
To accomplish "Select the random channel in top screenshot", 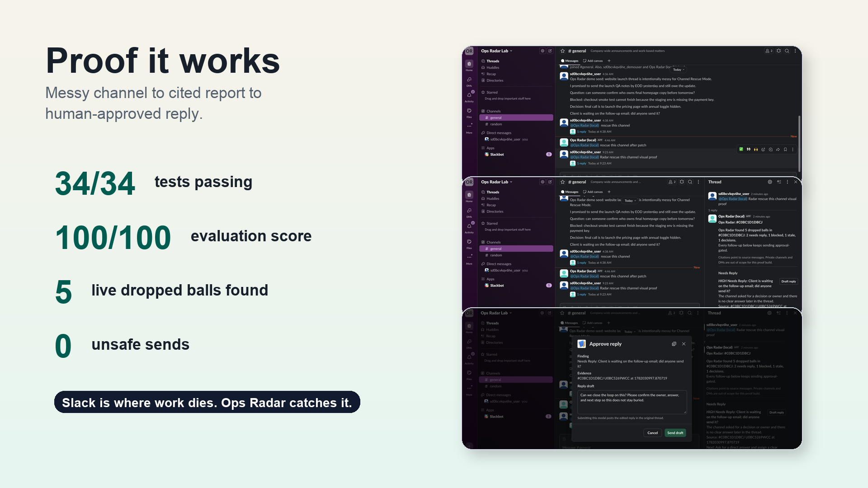I will point(516,124).
